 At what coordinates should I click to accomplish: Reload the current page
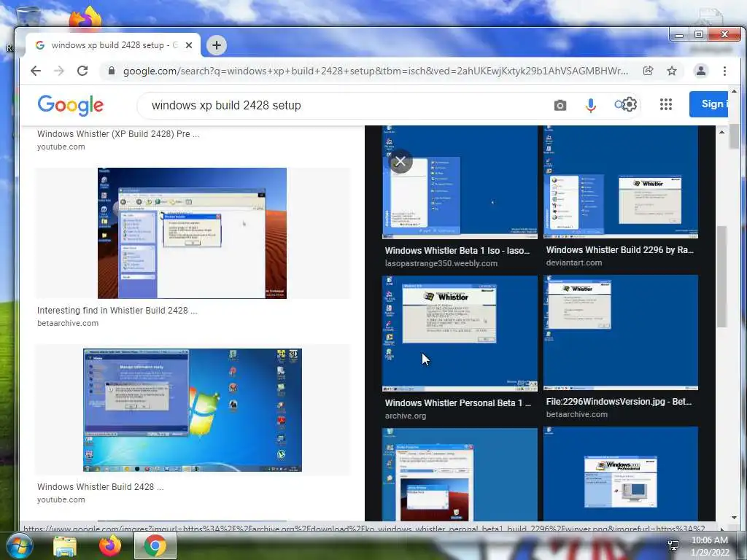click(x=82, y=71)
